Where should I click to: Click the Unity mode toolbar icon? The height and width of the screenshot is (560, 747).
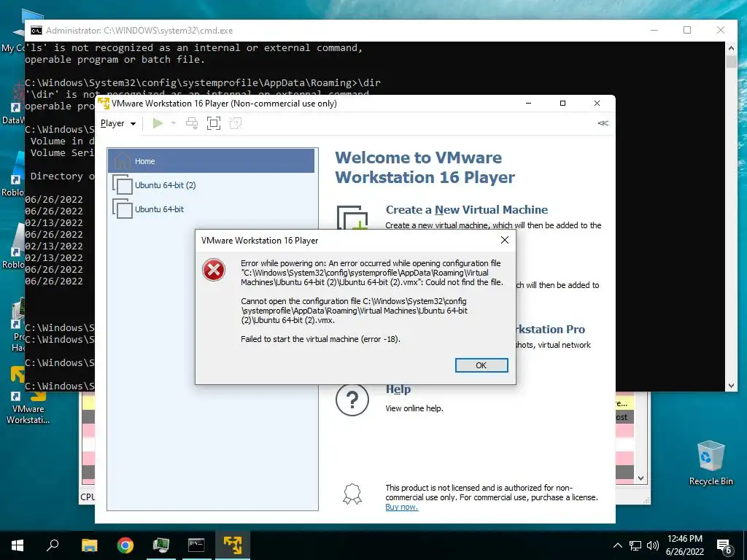coord(236,123)
